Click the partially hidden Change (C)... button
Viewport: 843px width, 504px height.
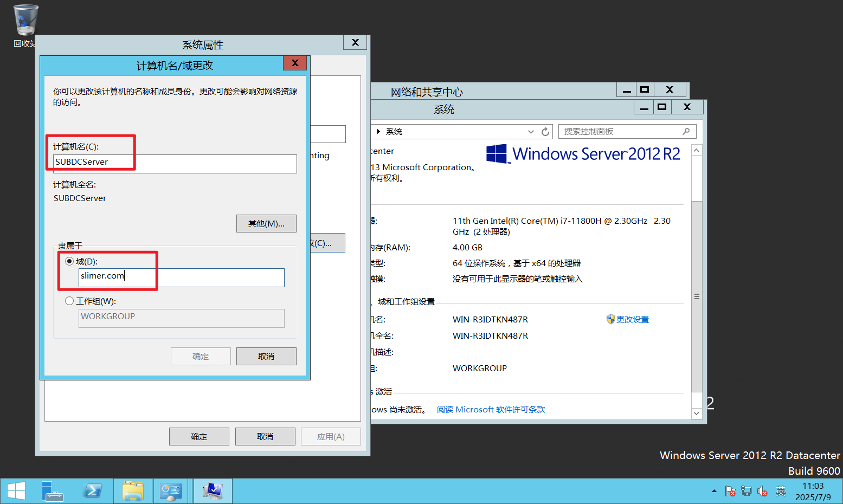(x=327, y=243)
